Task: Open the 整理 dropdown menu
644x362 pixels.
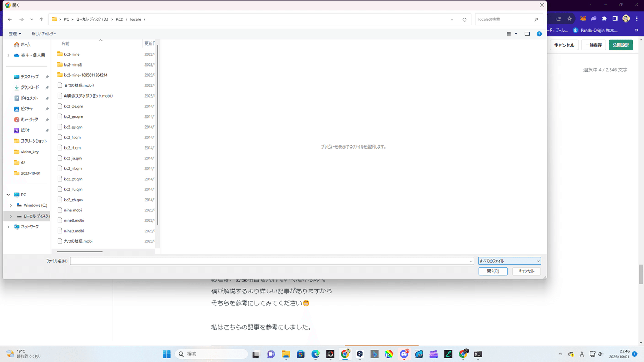Action: coord(15,34)
